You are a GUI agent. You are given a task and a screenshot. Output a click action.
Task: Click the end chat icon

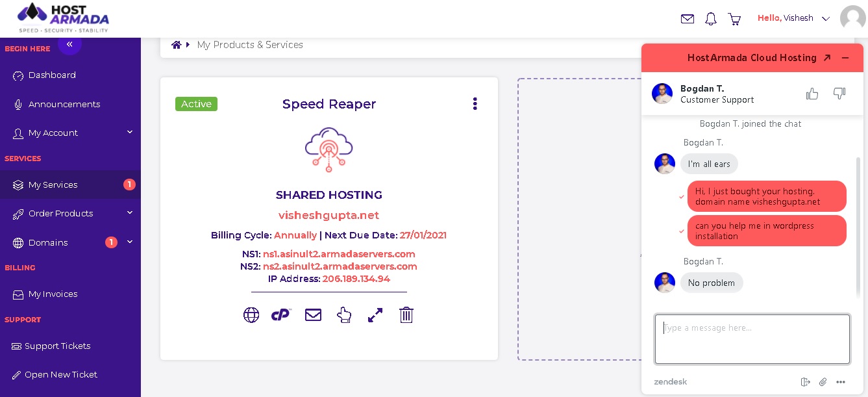(806, 382)
